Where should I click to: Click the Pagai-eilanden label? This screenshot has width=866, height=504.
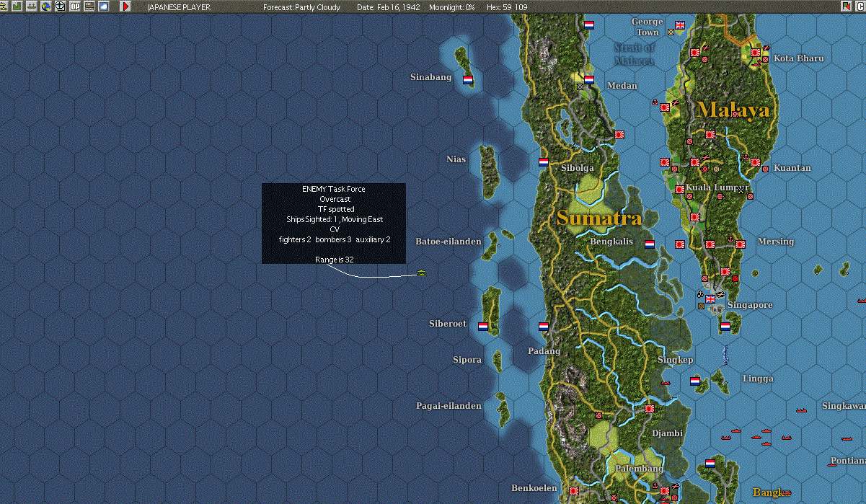click(x=449, y=406)
